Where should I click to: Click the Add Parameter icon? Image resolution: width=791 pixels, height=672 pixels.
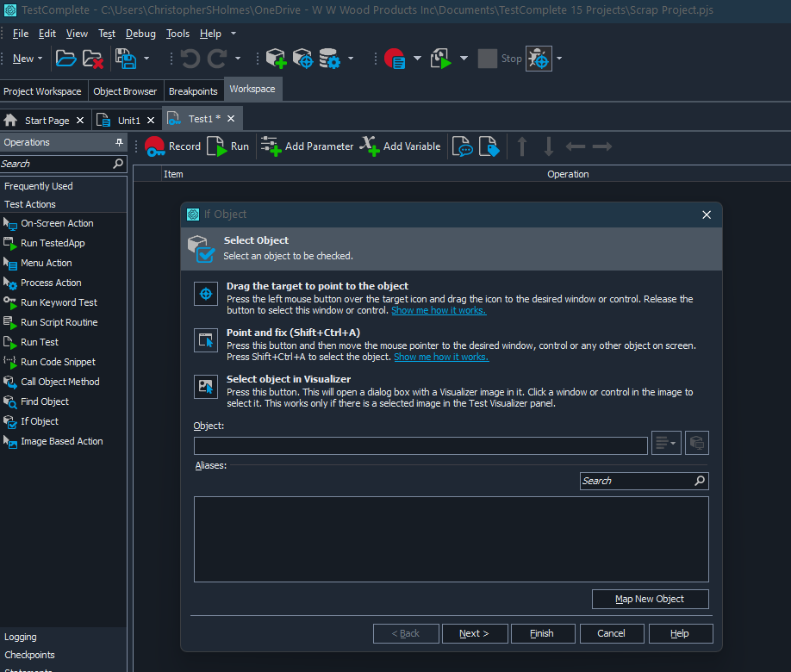271,146
